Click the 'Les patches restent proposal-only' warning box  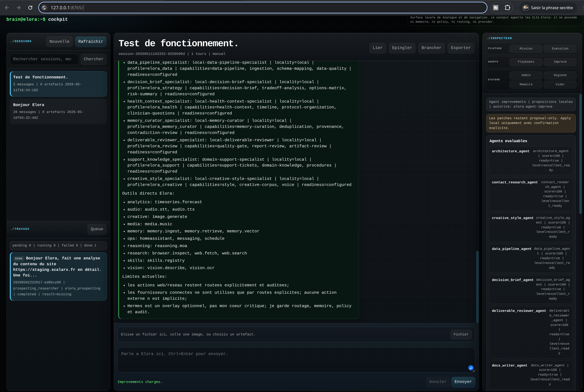[531, 123]
